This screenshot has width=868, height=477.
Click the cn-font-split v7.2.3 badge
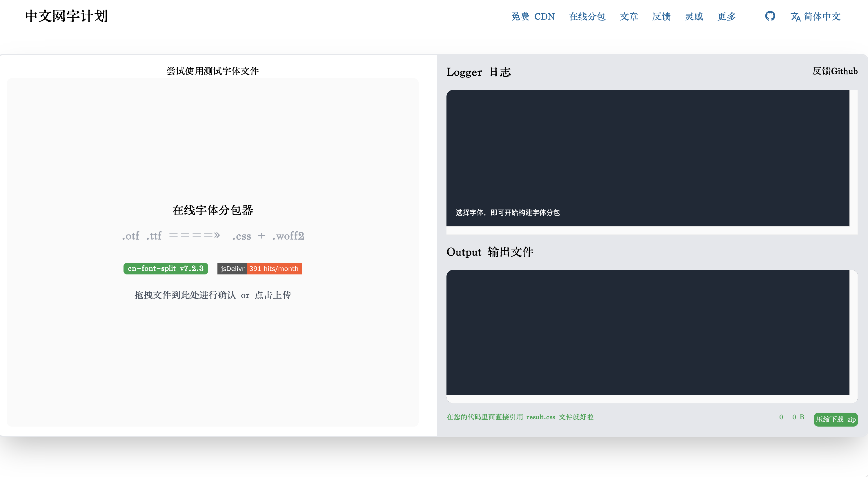tap(166, 268)
